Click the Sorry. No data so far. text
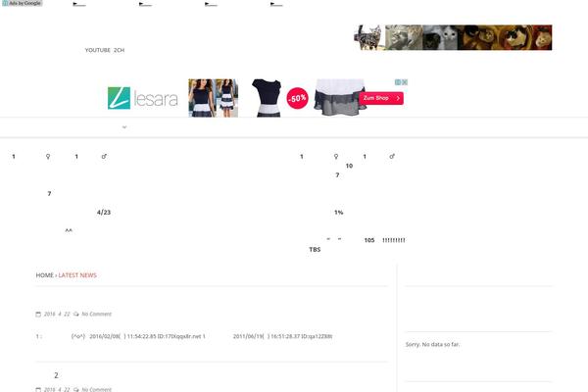The height and width of the screenshot is (392, 588). point(432,344)
